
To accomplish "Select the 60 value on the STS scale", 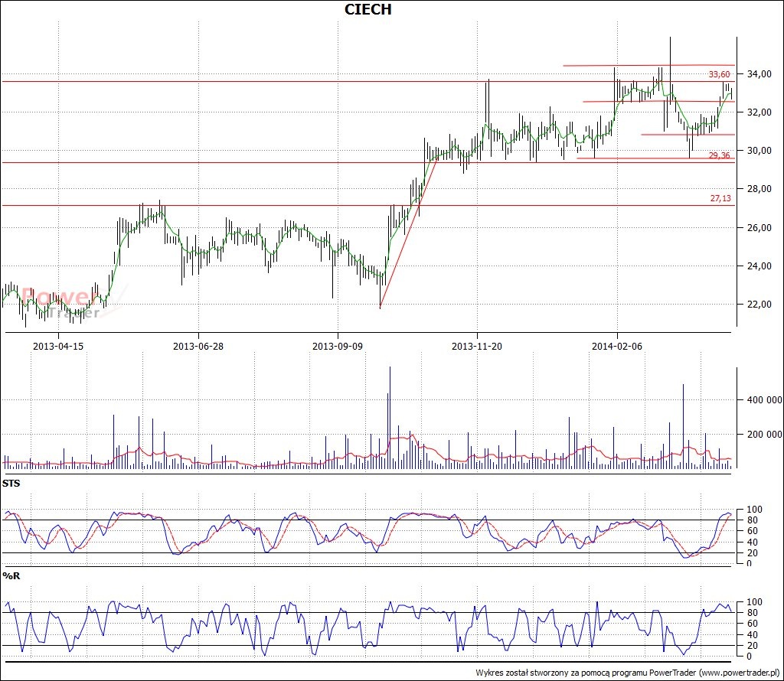I will point(752,531).
